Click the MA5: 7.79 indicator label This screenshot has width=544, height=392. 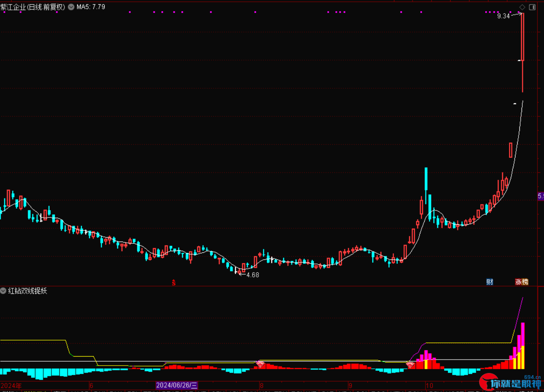[x=91, y=7]
